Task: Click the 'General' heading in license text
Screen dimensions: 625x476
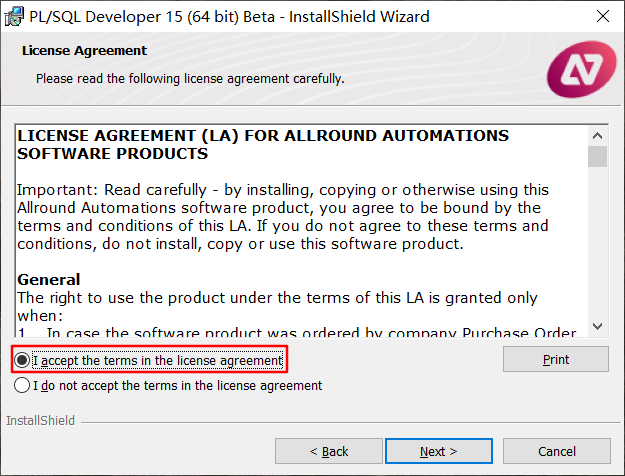Action: click(x=49, y=279)
